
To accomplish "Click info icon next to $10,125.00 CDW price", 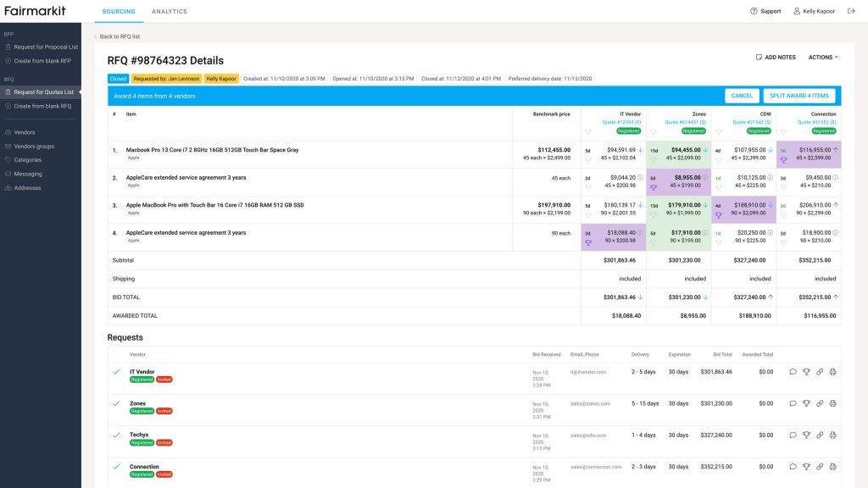I will click(770, 178).
